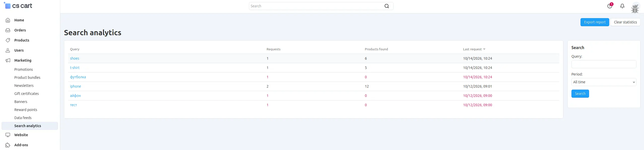The height and width of the screenshot is (150, 644).
Task: Sort by Query column header
Action: 75,49
